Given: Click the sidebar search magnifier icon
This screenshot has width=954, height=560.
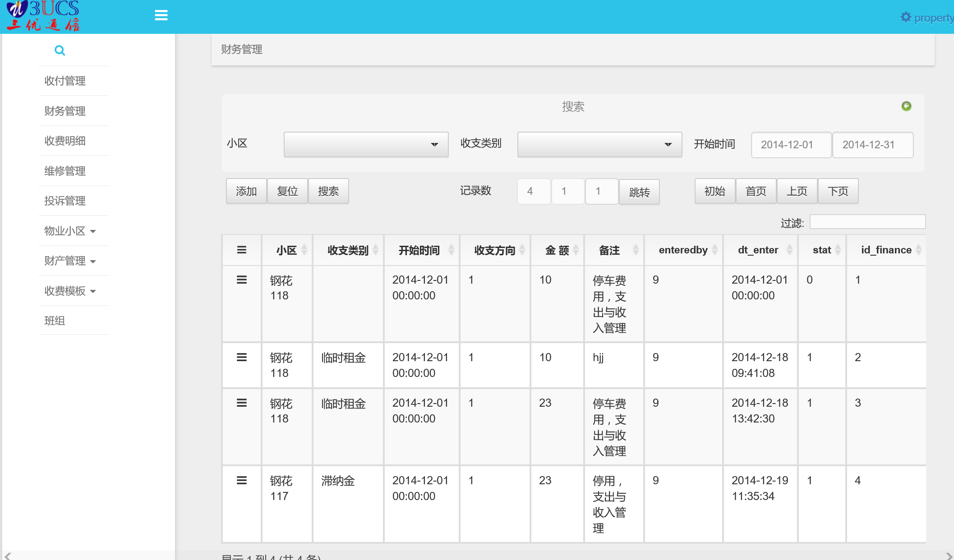Looking at the screenshot, I should pyautogui.click(x=60, y=50).
